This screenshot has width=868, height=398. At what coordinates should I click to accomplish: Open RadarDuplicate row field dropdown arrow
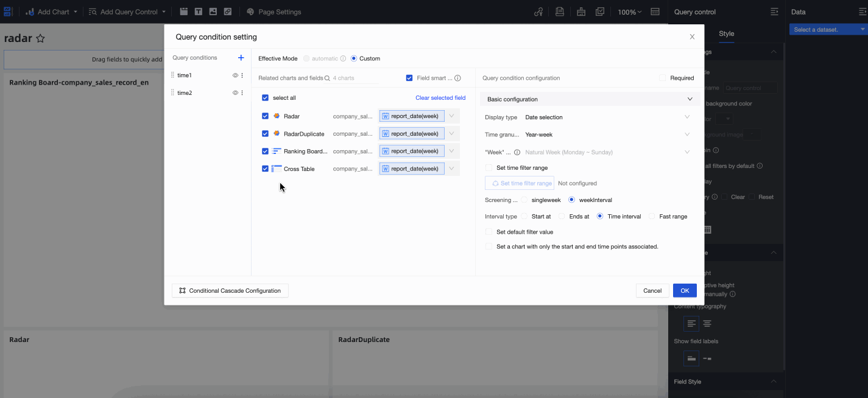click(452, 133)
